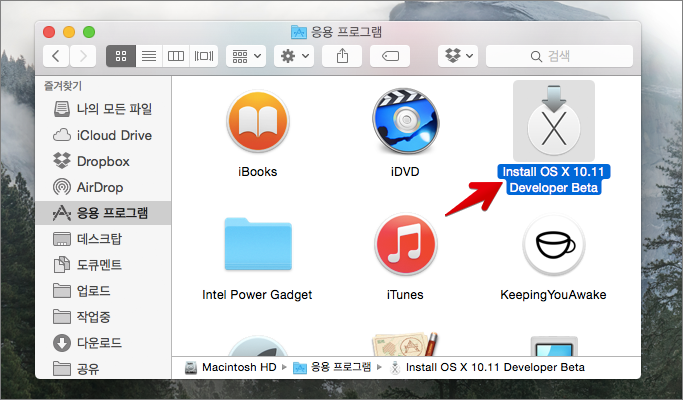
Task: Select the Intel Power Gadget folder icon
Action: pyautogui.click(x=258, y=244)
